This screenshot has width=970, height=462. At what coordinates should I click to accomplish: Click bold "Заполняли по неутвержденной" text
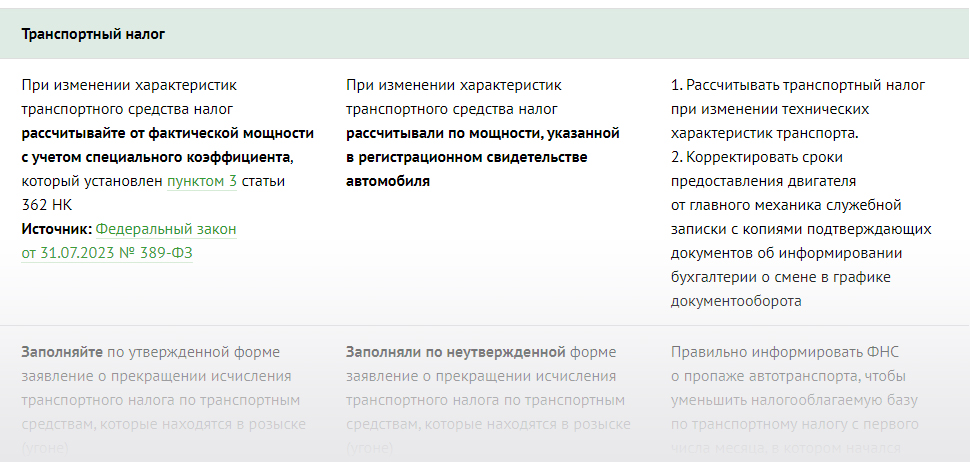tap(455, 352)
